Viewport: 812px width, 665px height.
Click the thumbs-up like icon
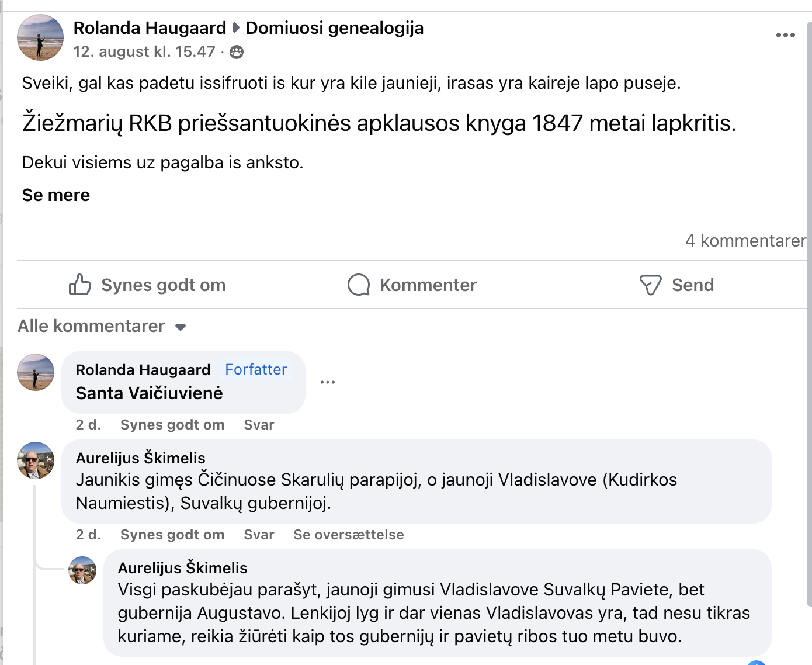coord(80,285)
